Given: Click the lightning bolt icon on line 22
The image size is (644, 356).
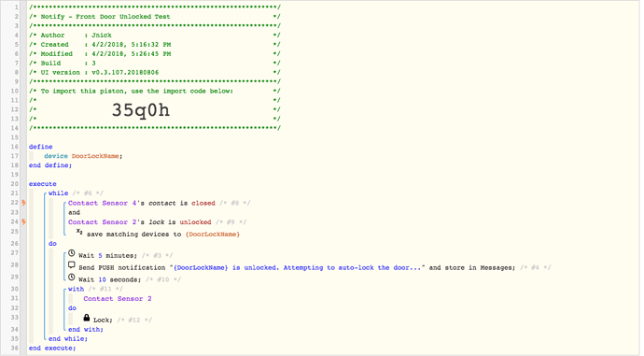Looking at the screenshot, I should 24,203.
